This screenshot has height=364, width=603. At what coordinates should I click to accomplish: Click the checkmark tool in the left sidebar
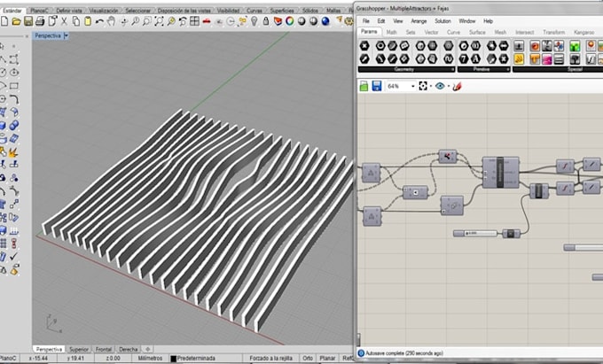click(x=14, y=256)
